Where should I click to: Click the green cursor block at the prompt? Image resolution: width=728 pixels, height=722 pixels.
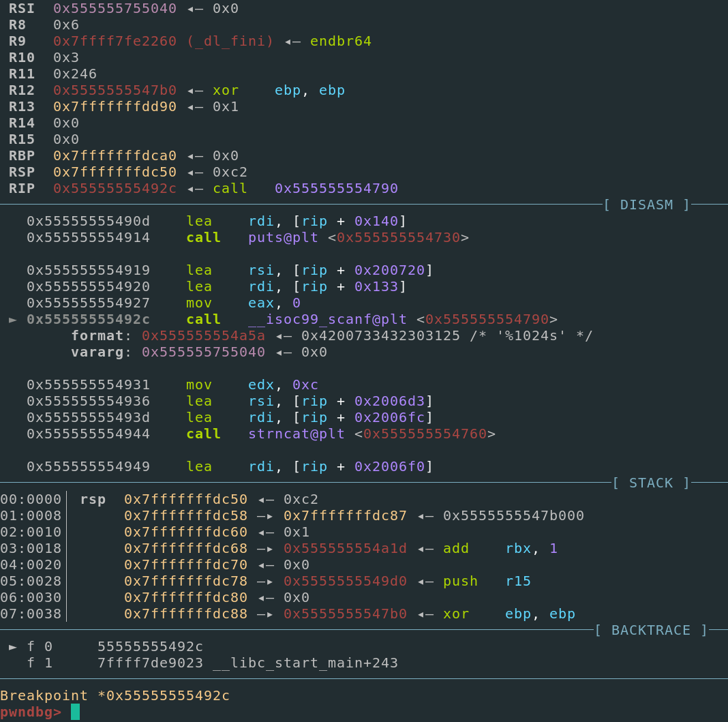[x=75, y=712]
